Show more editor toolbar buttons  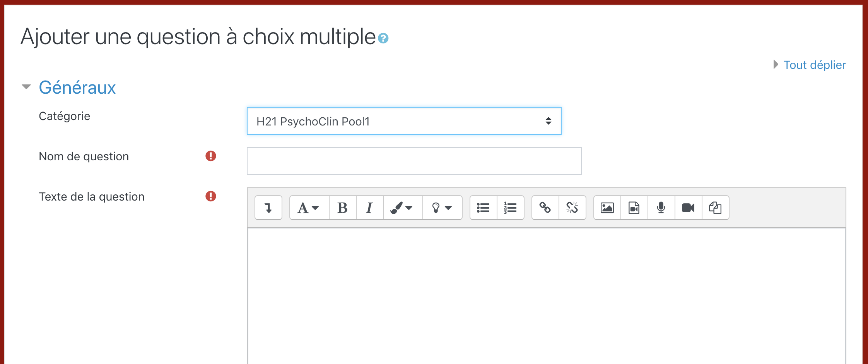point(268,208)
